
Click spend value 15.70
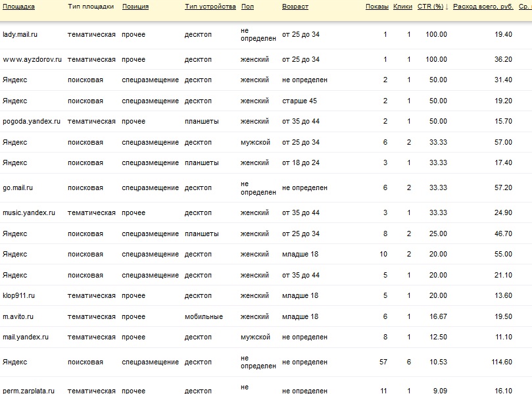point(503,121)
